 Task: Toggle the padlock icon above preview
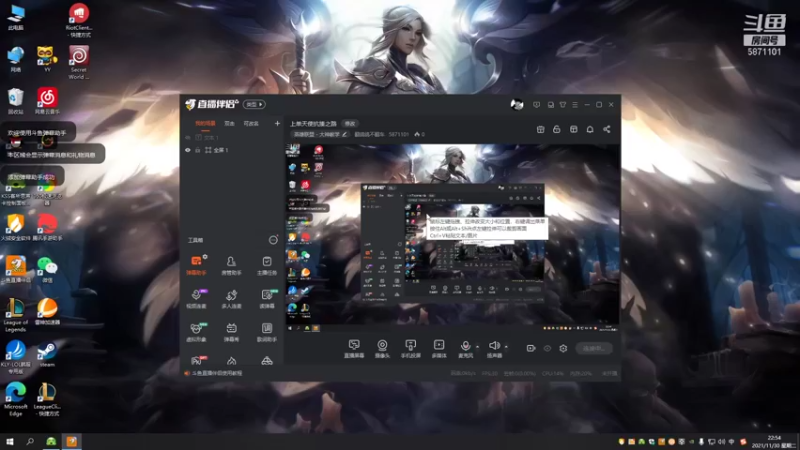(557, 130)
